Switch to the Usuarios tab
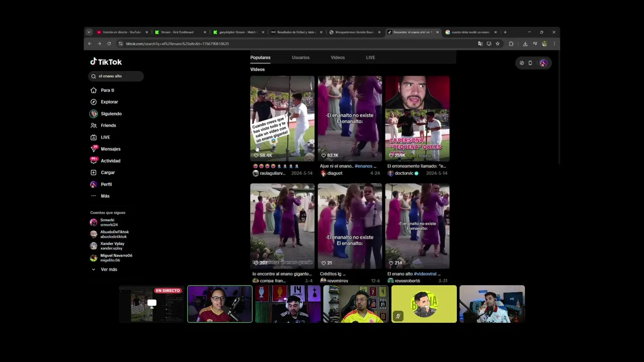Screen dimensions: 644x362 tap(300, 57)
